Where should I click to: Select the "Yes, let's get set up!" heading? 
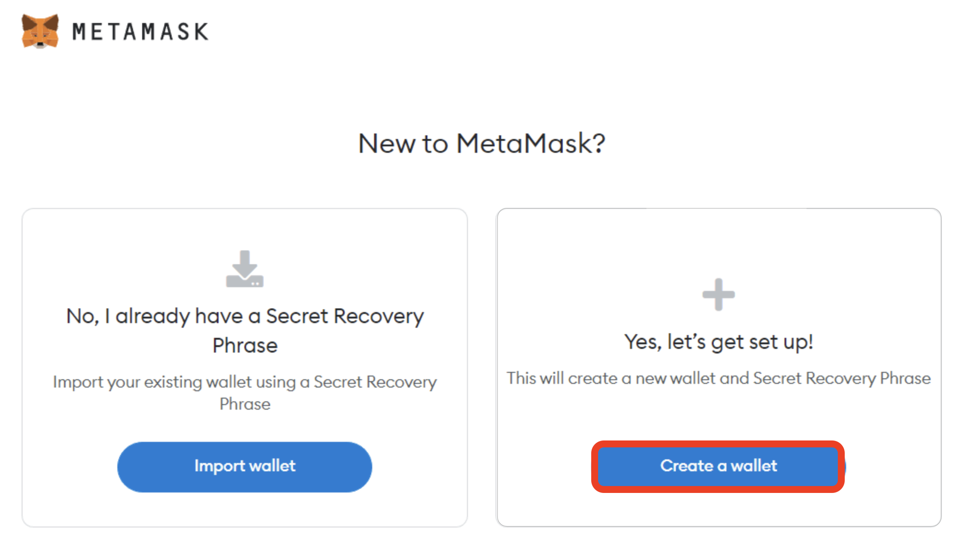(718, 342)
